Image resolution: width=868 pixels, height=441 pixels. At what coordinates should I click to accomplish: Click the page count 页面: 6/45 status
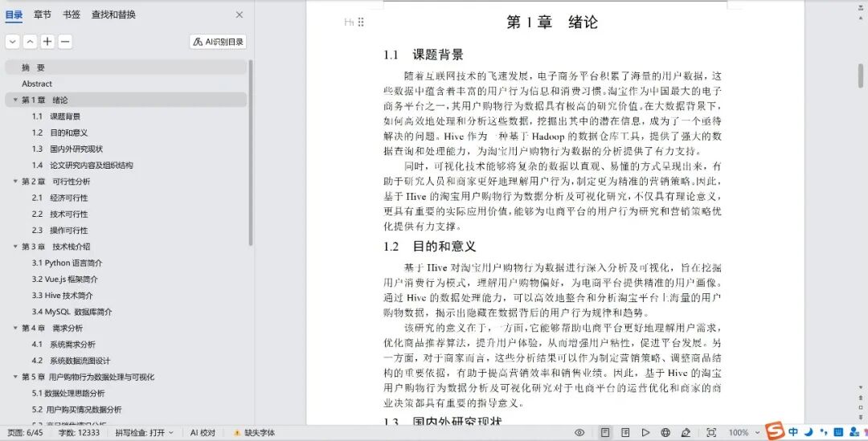pos(25,433)
